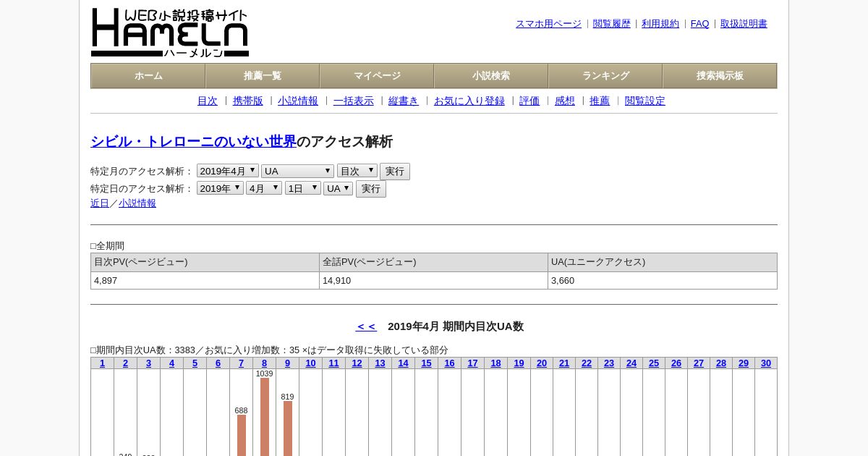Screen dimensions: 868x456
Task: Open the 利用規約 link
Action: click(660, 24)
